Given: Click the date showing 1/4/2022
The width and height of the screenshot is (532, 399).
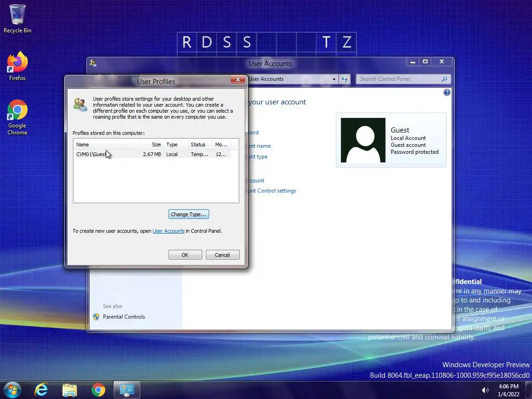Looking at the screenshot, I should pyautogui.click(x=508, y=394).
